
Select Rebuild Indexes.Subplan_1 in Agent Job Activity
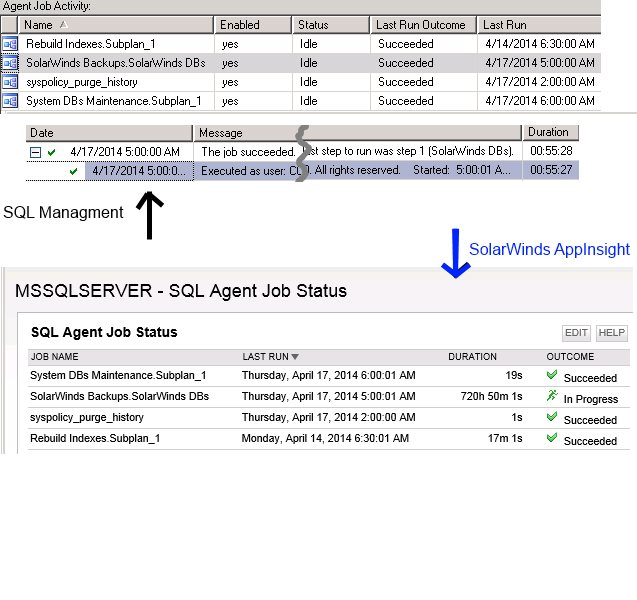(91, 44)
